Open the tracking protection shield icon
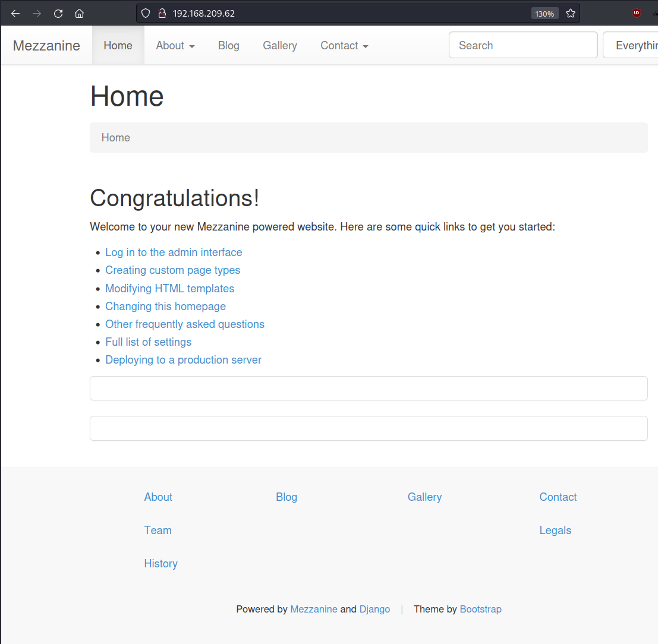This screenshot has width=658, height=644. 146,13
